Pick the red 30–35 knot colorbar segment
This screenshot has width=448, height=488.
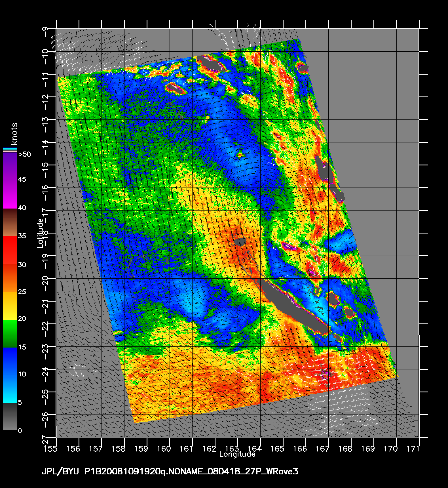pyautogui.click(x=10, y=251)
